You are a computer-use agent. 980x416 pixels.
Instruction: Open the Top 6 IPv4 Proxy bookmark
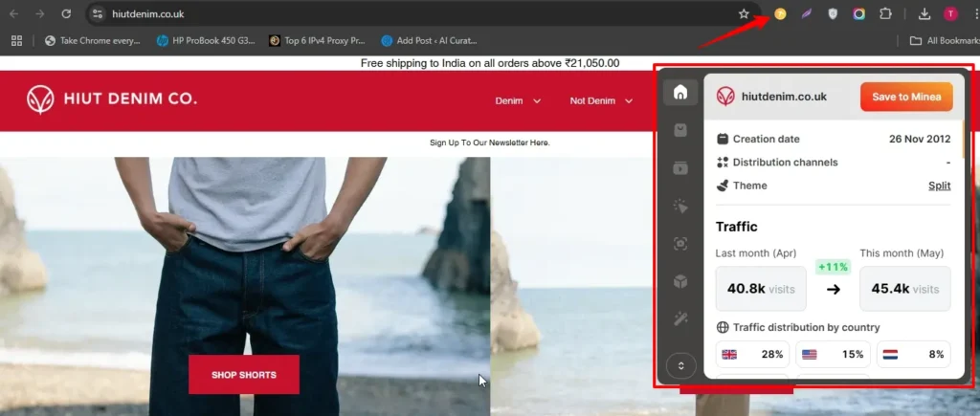(x=317, y=40)
